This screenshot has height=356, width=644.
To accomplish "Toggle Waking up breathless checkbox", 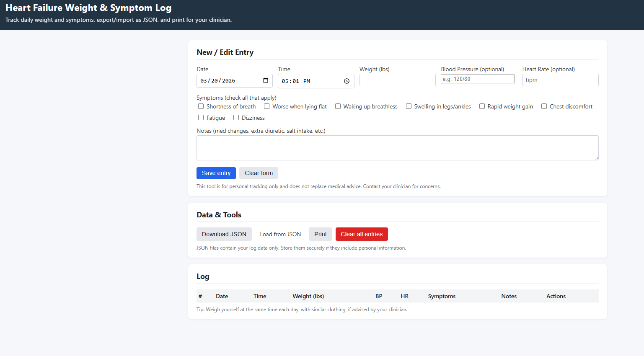I will [x=338, y=106].
